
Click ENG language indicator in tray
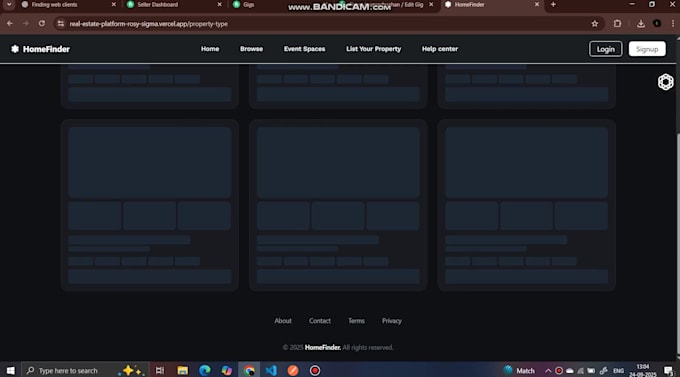pos(618,371)
